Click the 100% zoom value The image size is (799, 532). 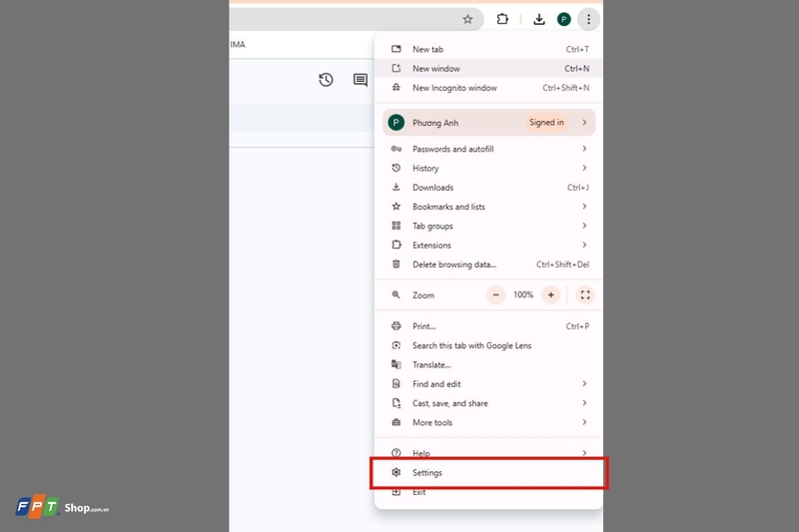pos(523,295)
